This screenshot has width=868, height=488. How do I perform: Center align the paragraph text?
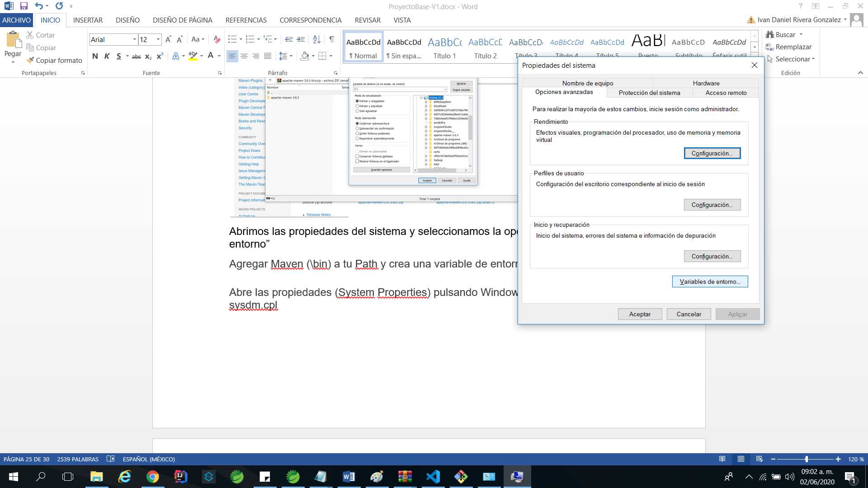(x=244, y=56)
